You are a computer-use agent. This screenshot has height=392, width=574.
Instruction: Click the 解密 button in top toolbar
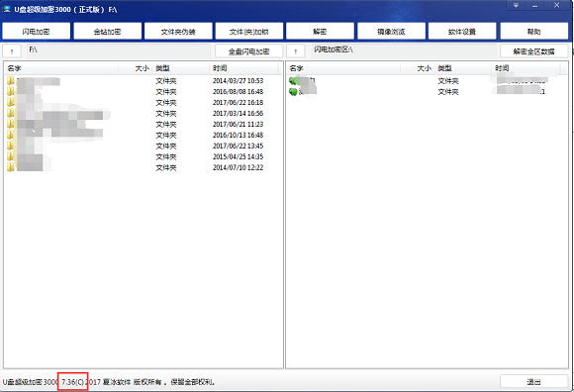coord(320,32)
